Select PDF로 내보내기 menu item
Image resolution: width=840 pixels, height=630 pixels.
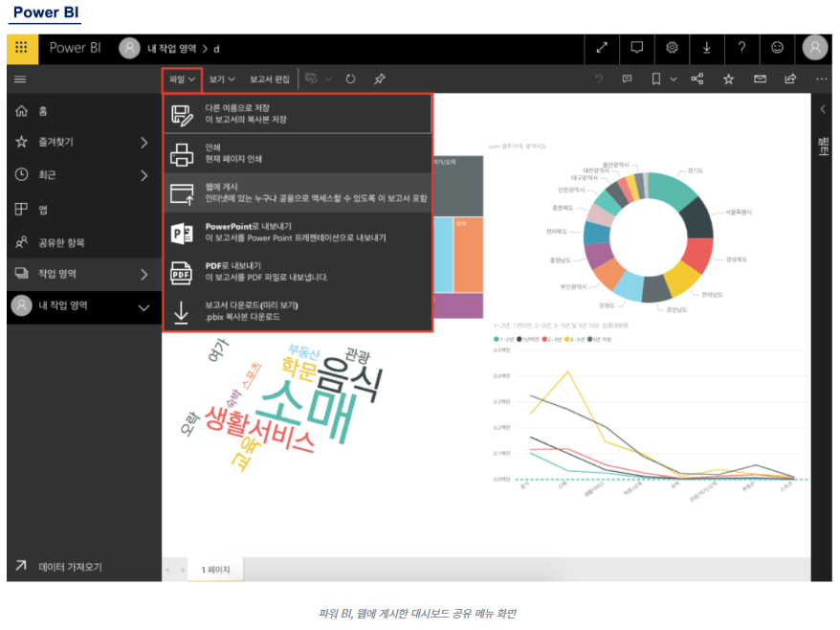[x=298, y=272]
